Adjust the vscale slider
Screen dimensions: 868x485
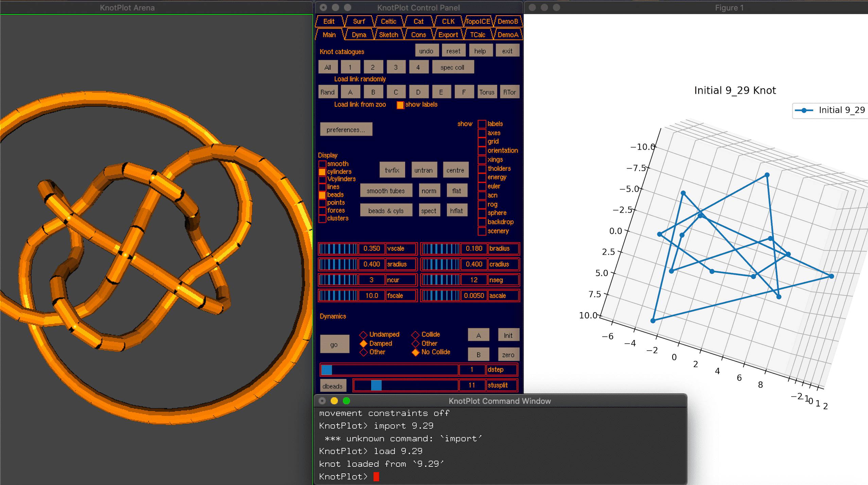point(338,249)
